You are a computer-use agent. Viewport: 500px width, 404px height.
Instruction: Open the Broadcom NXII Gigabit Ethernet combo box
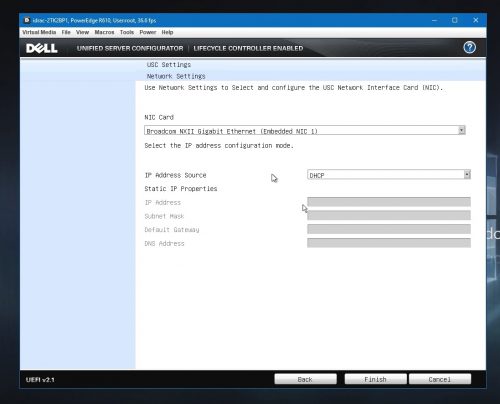(305, 130)
